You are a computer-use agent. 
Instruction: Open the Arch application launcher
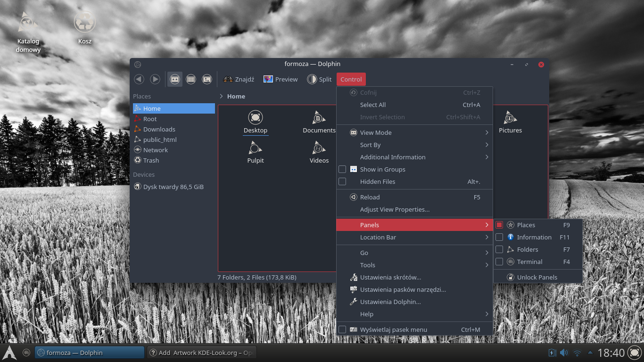click(x=10, y=353)
